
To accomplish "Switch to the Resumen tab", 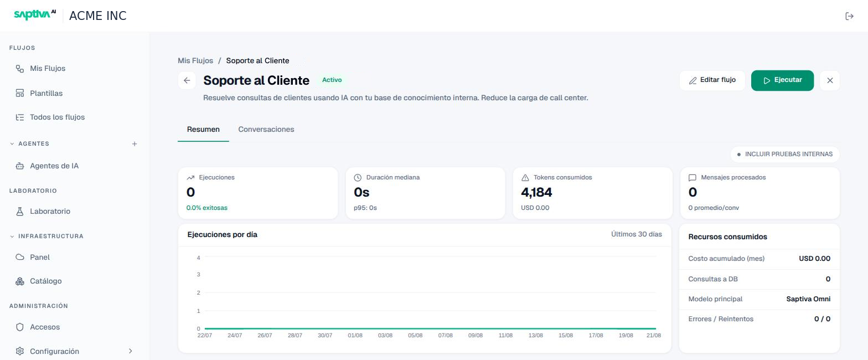I will [x=203, y=130].
